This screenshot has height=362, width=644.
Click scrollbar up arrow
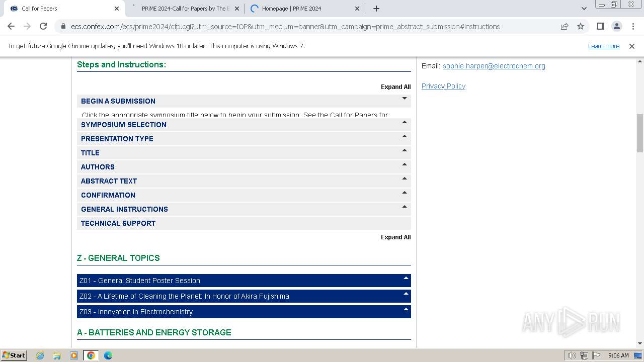[640, 61]
